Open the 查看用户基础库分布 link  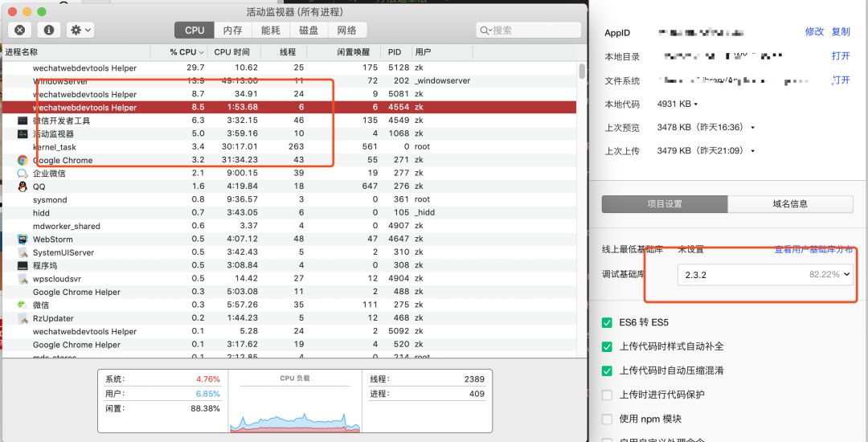click(813, 249)
